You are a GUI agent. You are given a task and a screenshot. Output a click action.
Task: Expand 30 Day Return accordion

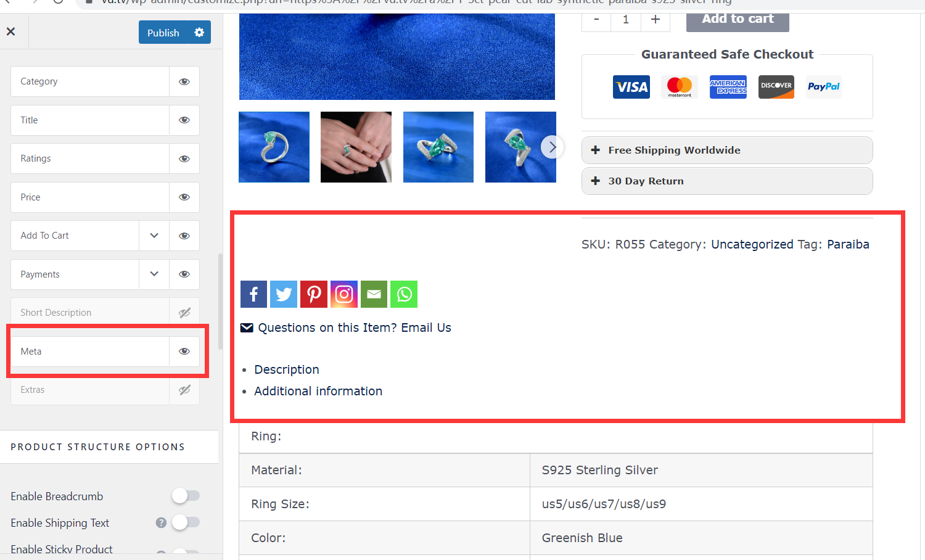tap(727, 181)
